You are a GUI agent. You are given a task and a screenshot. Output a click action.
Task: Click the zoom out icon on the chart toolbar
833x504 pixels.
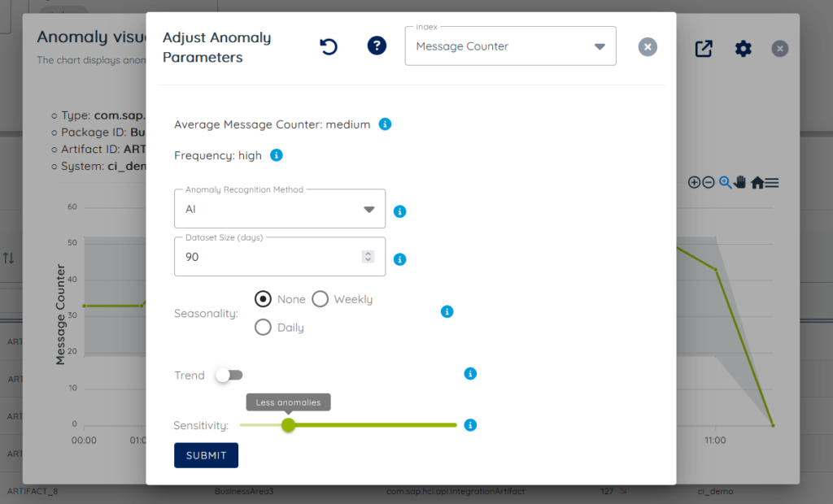708,182
